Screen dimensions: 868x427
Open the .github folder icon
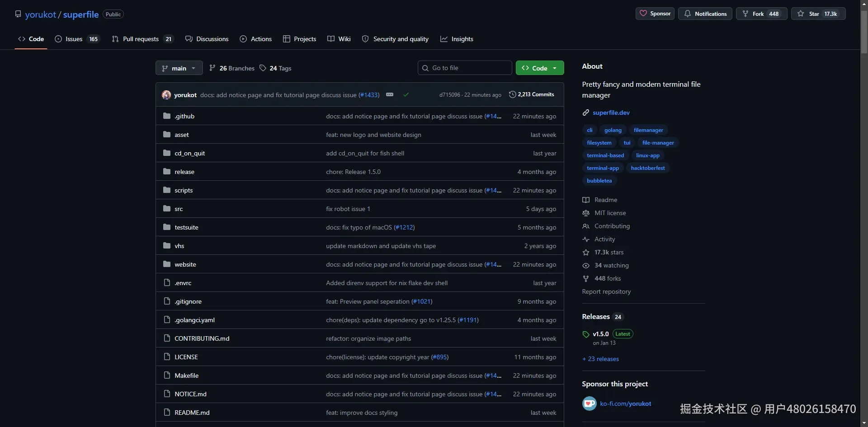tap(167, 116)
